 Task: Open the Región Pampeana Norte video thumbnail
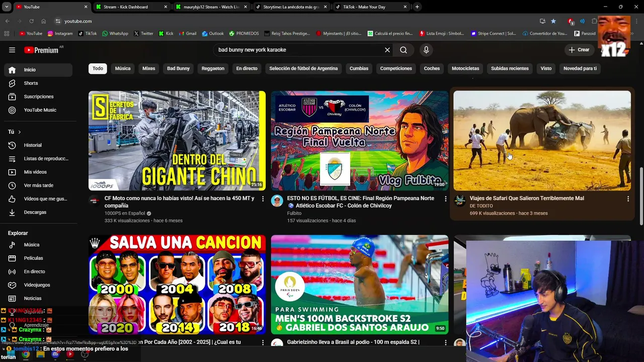[359, 141]
